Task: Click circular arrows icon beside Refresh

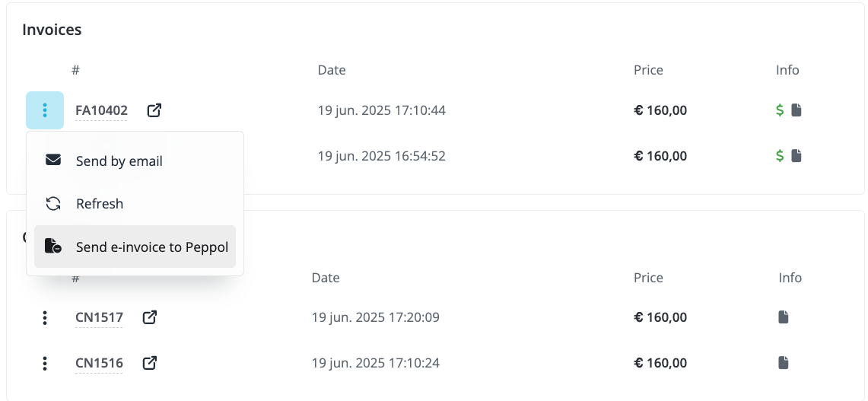Action: (x=53, y=204)
